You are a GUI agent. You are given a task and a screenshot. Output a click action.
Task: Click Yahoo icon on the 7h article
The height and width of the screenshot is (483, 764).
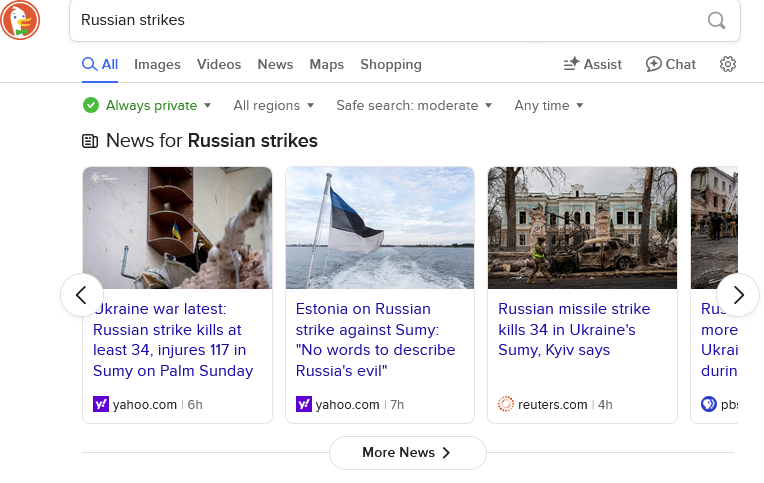(x=304, y=405)
